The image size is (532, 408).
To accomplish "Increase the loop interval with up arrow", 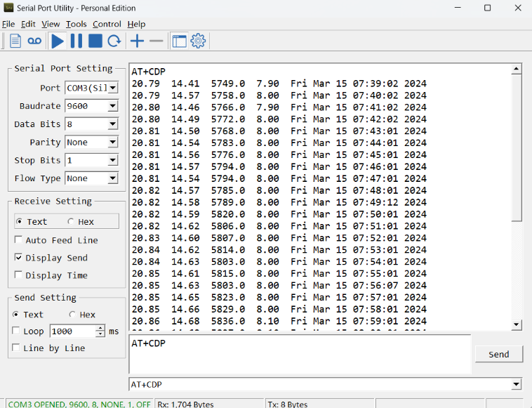I will pyautogui.click(x=100, y=328).
